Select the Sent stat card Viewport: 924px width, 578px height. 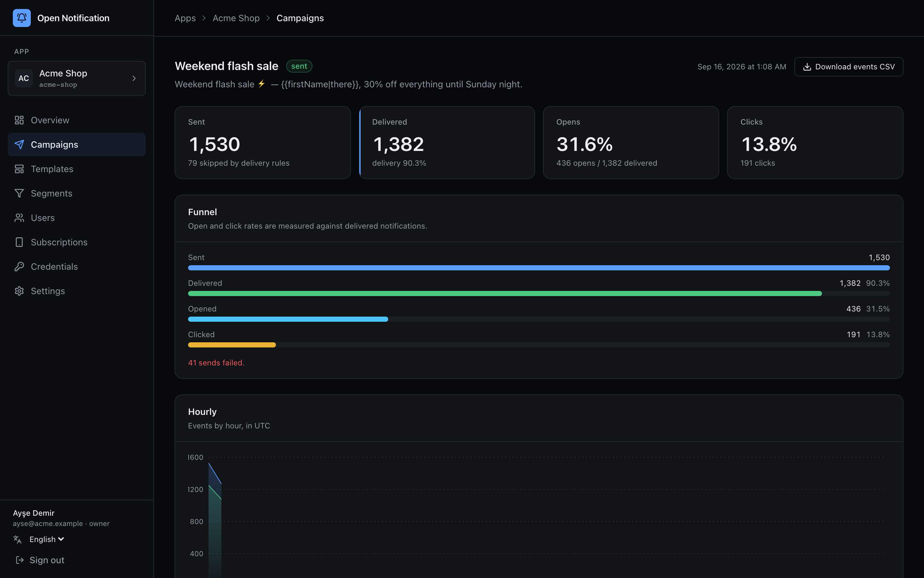[x=263, y=143]
